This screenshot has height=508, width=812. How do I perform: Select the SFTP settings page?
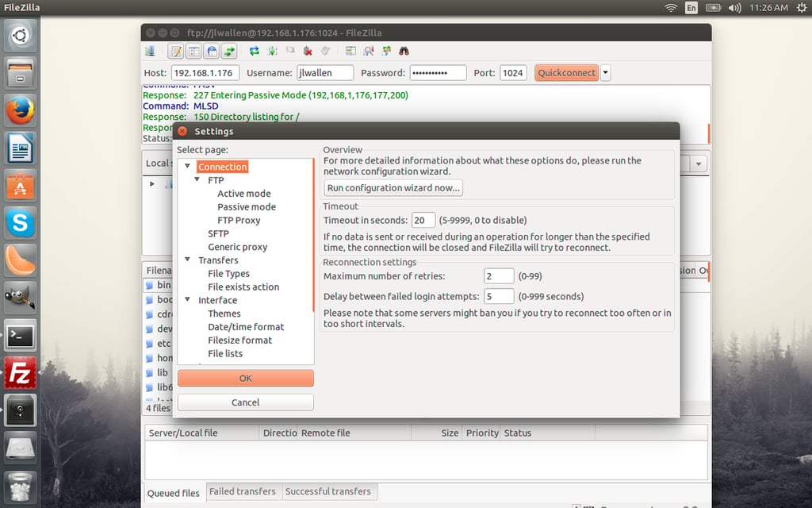(x=218, y=234)
